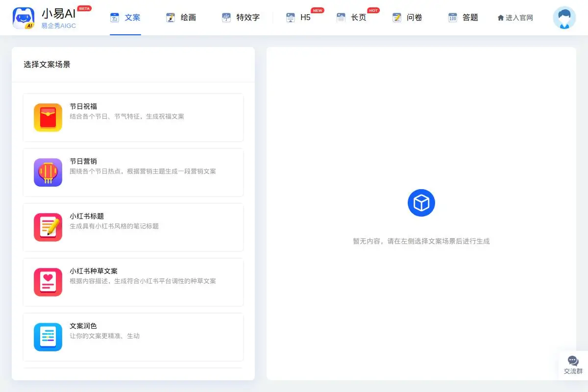Click the 文案 tab document icon
Screen dimensions: 588x392
coord(115,18)
